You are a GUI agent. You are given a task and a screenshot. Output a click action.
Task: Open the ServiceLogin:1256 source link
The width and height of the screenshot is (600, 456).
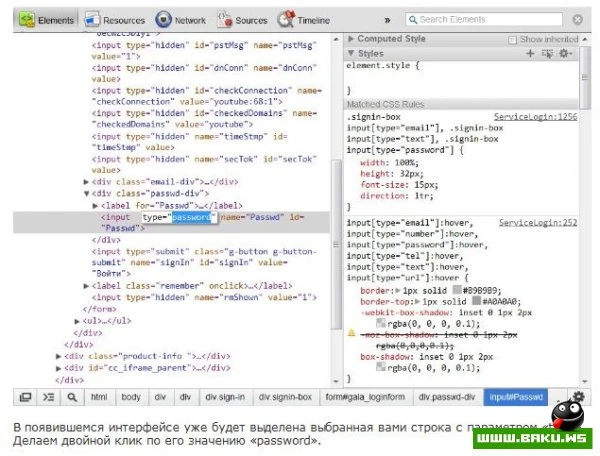(x=535, y=117)
